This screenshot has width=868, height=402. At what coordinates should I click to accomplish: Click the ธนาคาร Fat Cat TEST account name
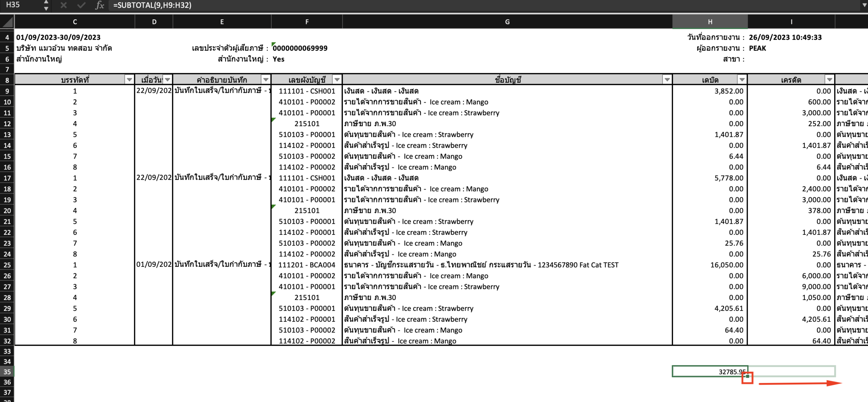(481, 265)
